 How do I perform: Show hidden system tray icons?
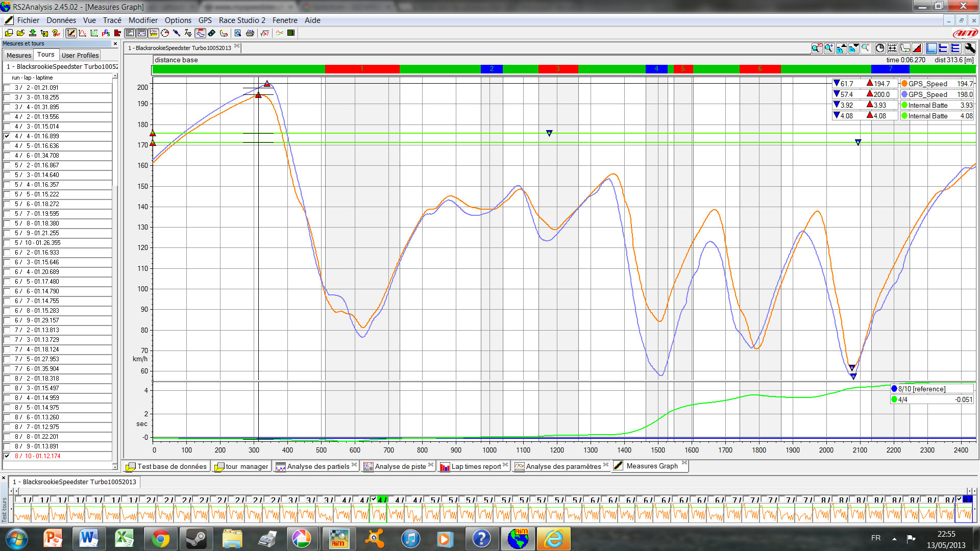894,539
